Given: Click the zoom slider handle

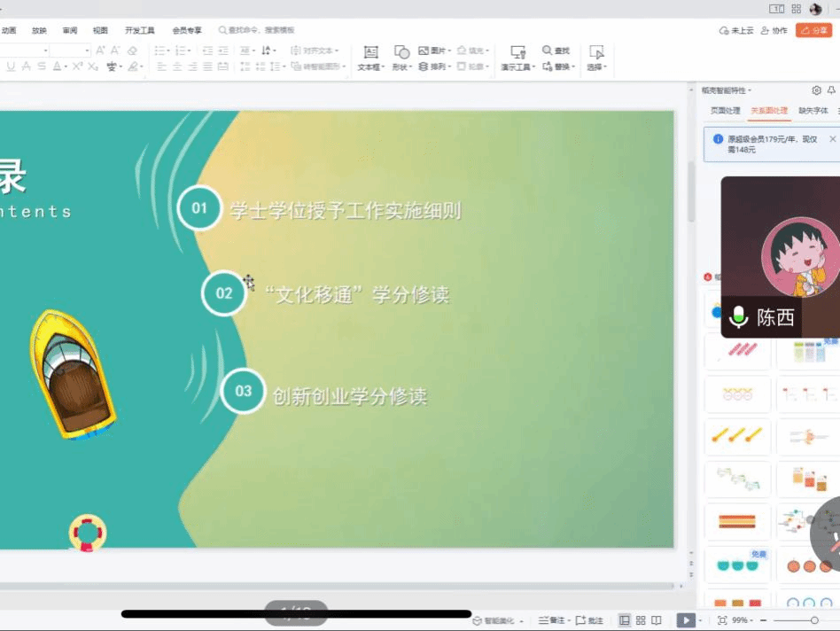Looking at the screenshot, I should point(814,620).
